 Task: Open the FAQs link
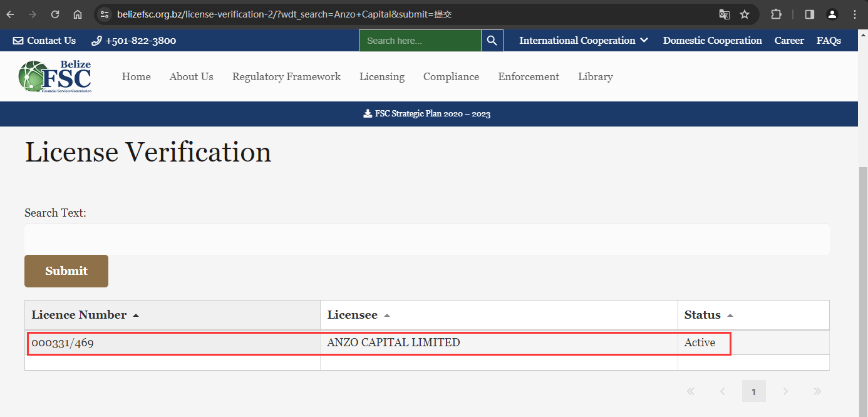click(829, 41)
